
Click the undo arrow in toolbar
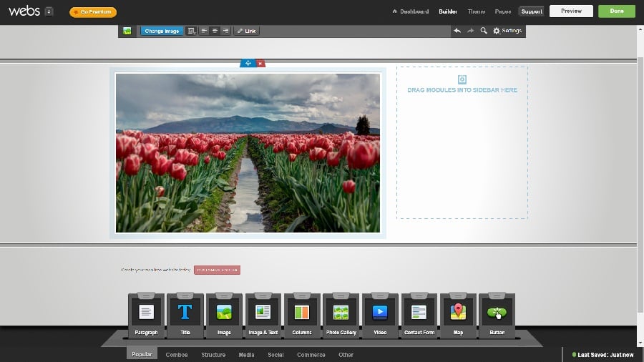[x=457, y=31]
